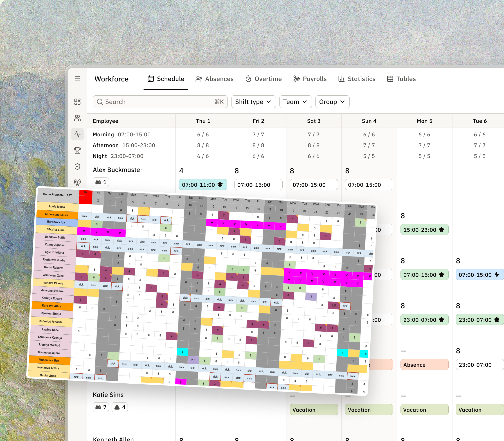Click Katie Sims' gamepad badge 7

point(101,407)
